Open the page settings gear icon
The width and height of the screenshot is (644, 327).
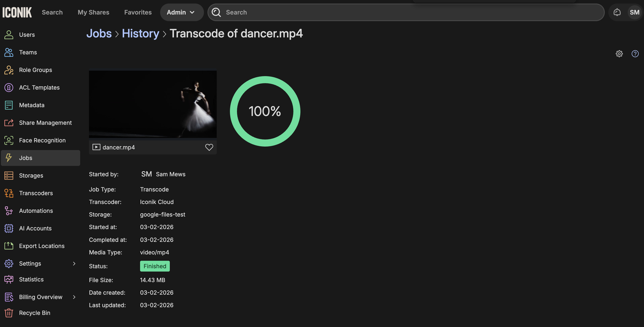point(619,54)
